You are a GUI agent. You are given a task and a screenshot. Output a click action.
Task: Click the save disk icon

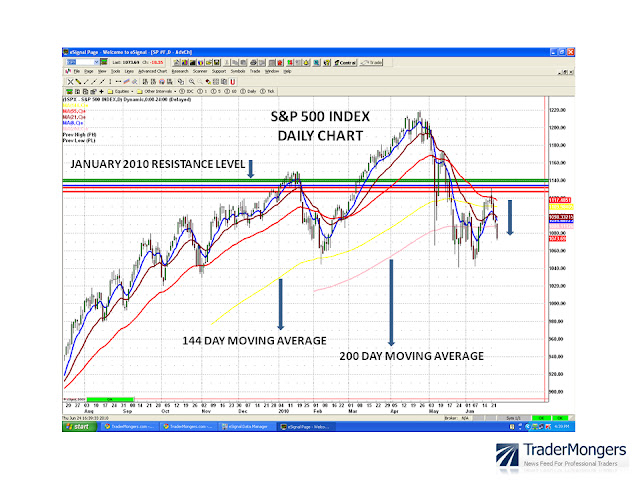217,62
